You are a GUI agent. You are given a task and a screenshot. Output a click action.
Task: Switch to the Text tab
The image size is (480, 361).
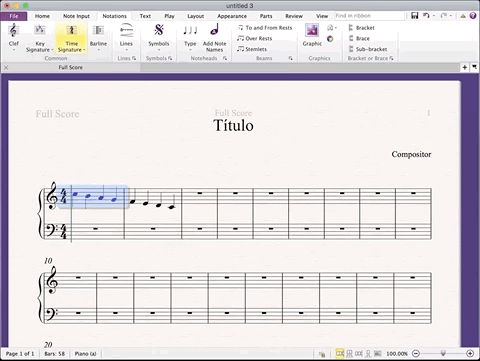[145, 16]
